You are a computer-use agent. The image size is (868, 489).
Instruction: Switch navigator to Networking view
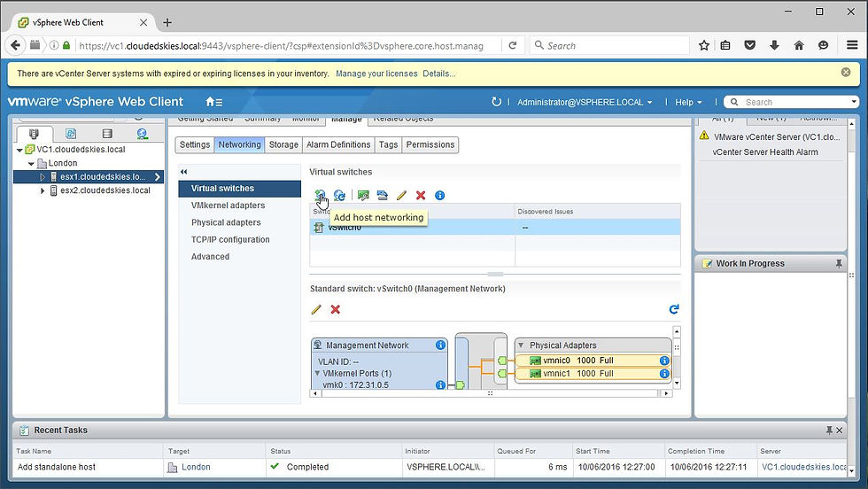click(143, 134)
